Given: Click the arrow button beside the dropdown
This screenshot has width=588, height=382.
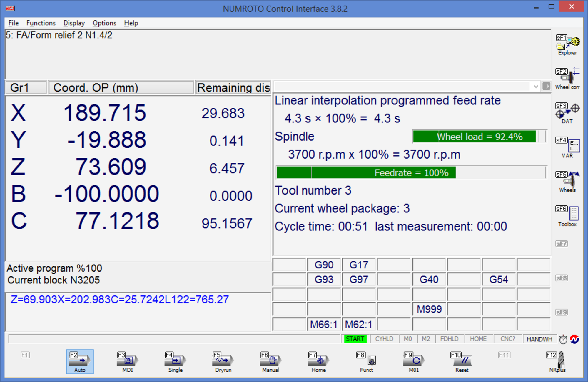Looking at the screenshot, I should pos(546,86).
